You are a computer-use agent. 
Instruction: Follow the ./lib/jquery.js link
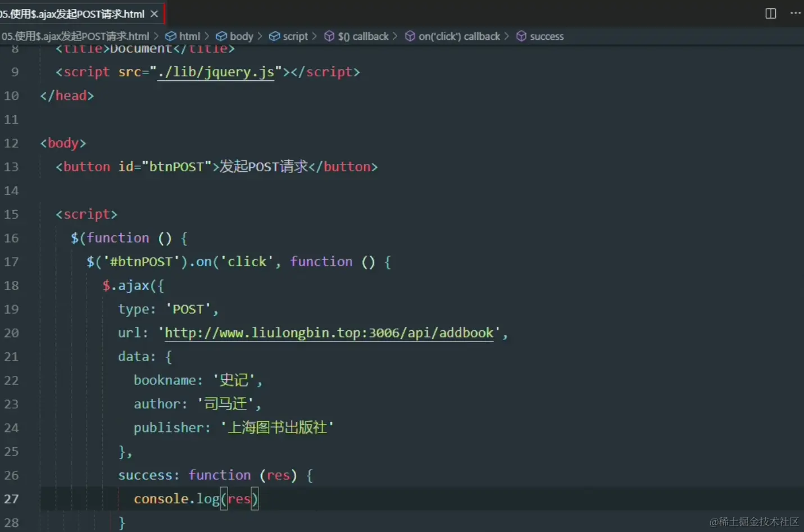click(216, 72)
